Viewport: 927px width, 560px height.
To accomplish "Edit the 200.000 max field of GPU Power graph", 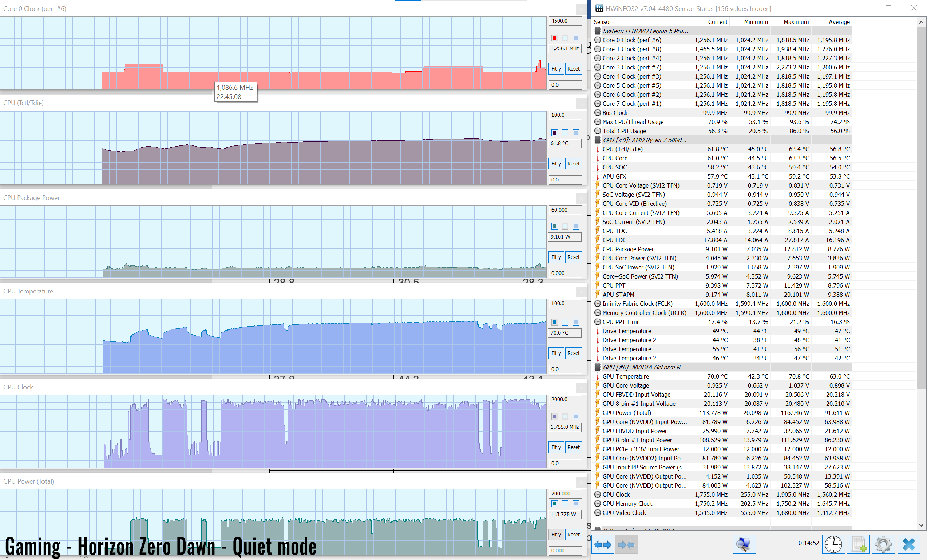I will tap(565, 493).
